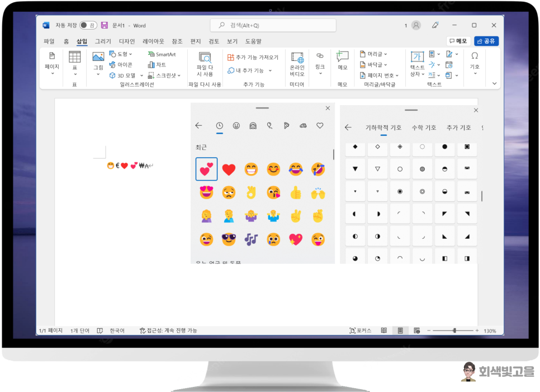
Task: Insert the black diamond symbol
Action: click(355, 147)
